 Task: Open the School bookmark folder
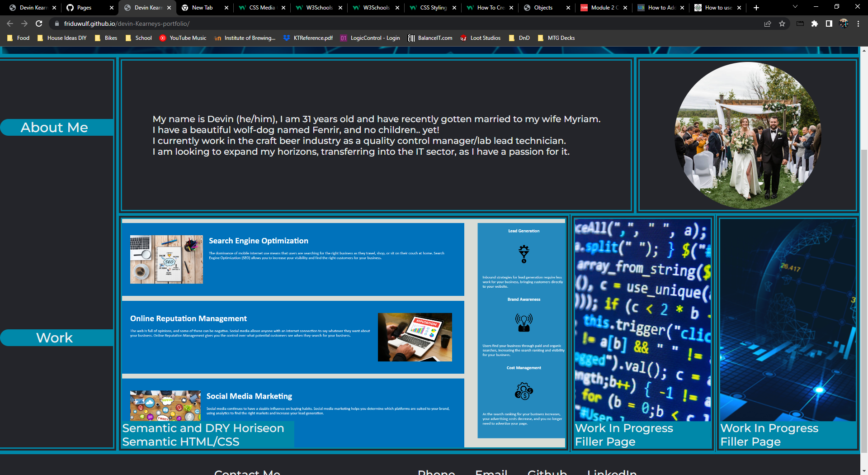tap(138, 38)
